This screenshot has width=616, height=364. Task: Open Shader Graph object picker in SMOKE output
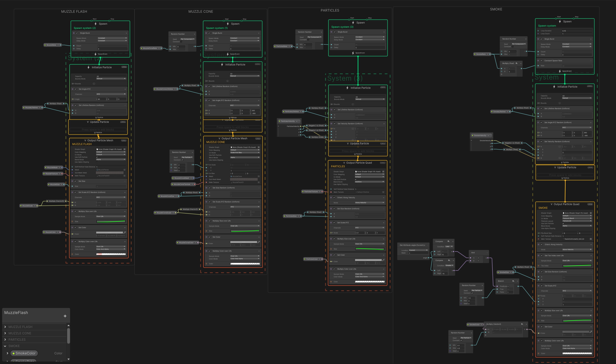[591, 213]
